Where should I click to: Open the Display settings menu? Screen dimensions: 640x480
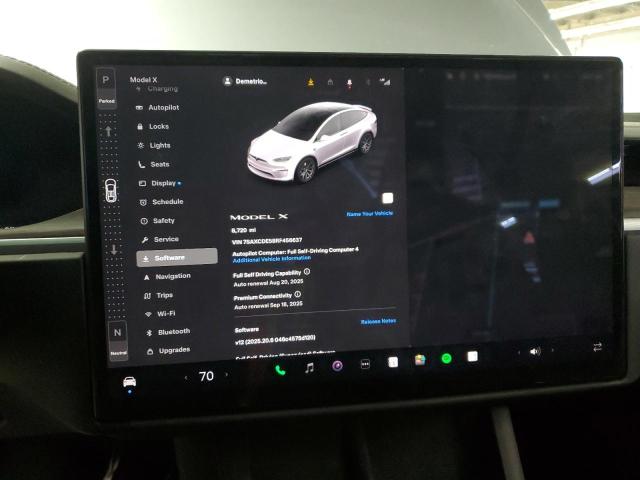[160, 183]
